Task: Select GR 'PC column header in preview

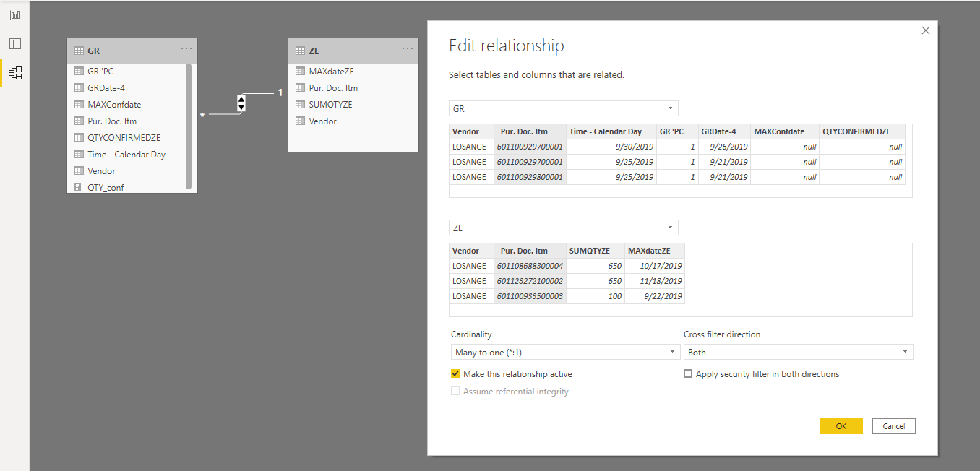Action: [x=677, y=131]
